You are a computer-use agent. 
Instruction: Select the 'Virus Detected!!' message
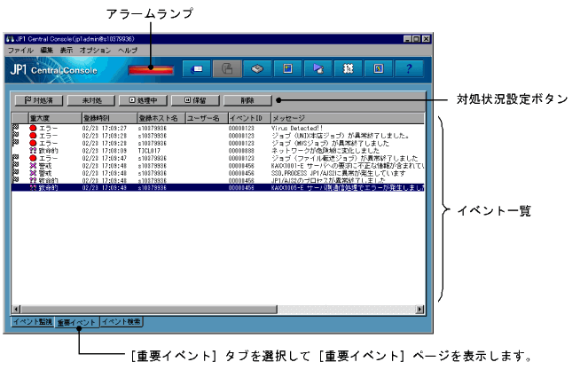(296, 129)
